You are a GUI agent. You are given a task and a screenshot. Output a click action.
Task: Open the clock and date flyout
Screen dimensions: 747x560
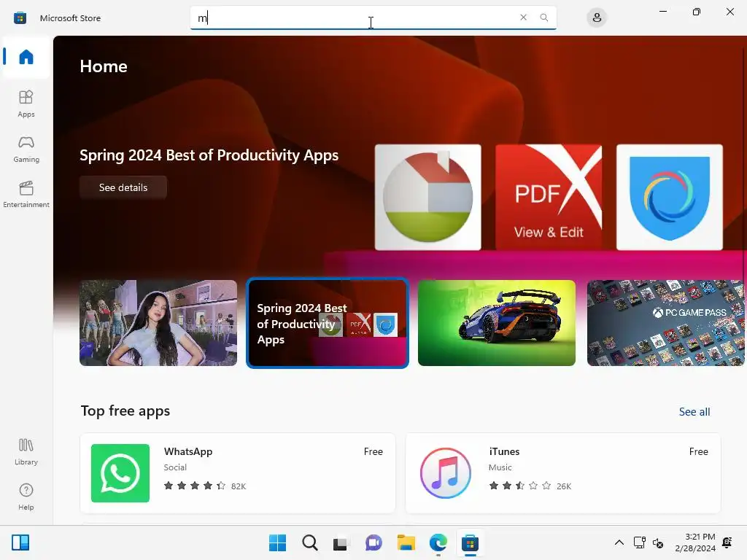point(695,542)
